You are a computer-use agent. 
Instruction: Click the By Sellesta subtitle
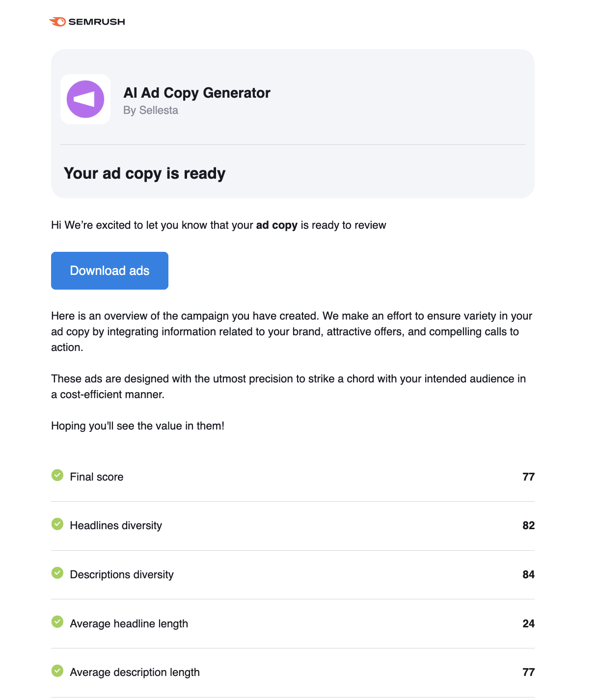pyautogui.click(x=151, y=110)
